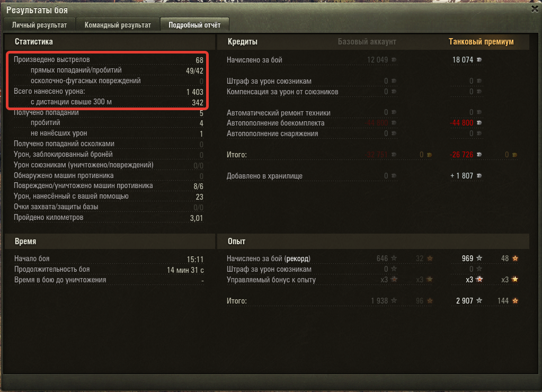Click star icon next to 969 experience

tap(479, 258)
